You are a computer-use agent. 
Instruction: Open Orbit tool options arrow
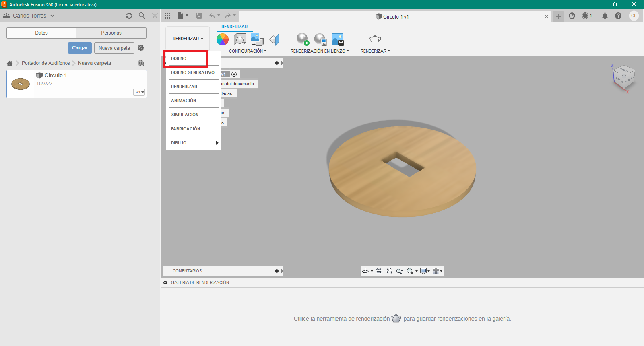click(372, 271)
